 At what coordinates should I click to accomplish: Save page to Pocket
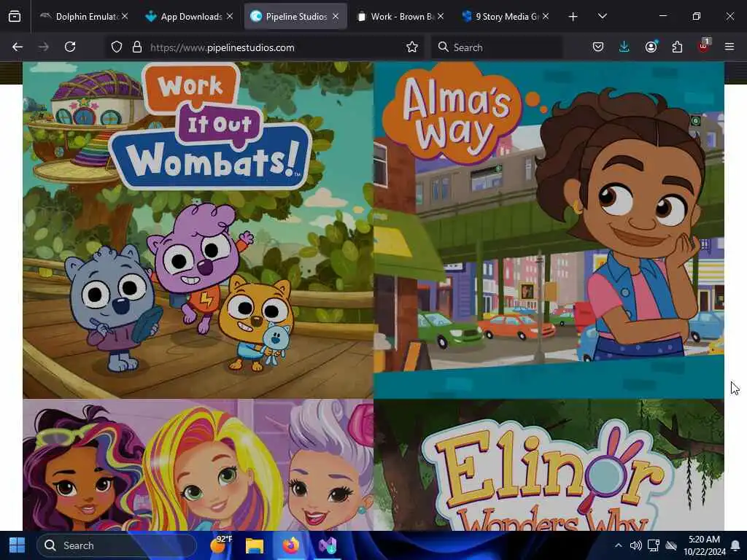[598, 47]
